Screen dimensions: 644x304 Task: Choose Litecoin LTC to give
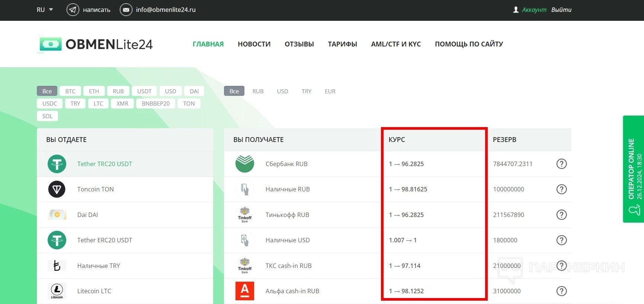pos(125,291)
